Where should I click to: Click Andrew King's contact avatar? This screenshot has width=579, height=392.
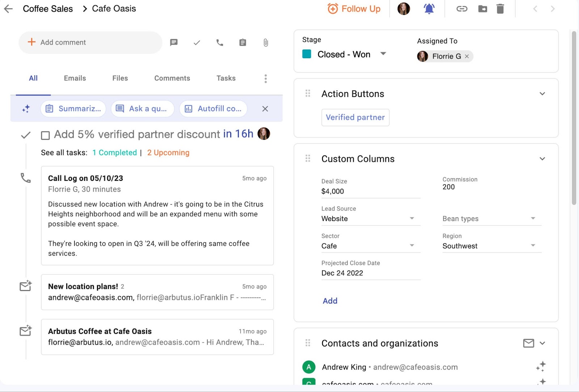click(x=309, y=367)
